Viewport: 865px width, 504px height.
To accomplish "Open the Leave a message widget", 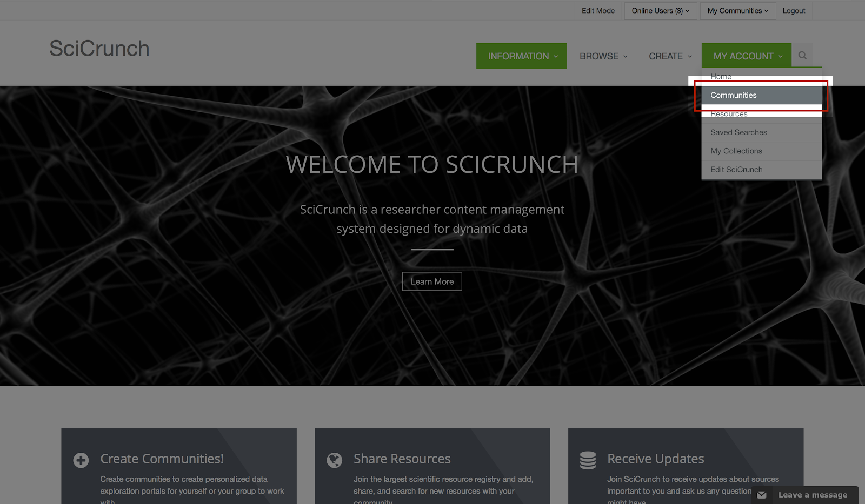I will [805, 495].
